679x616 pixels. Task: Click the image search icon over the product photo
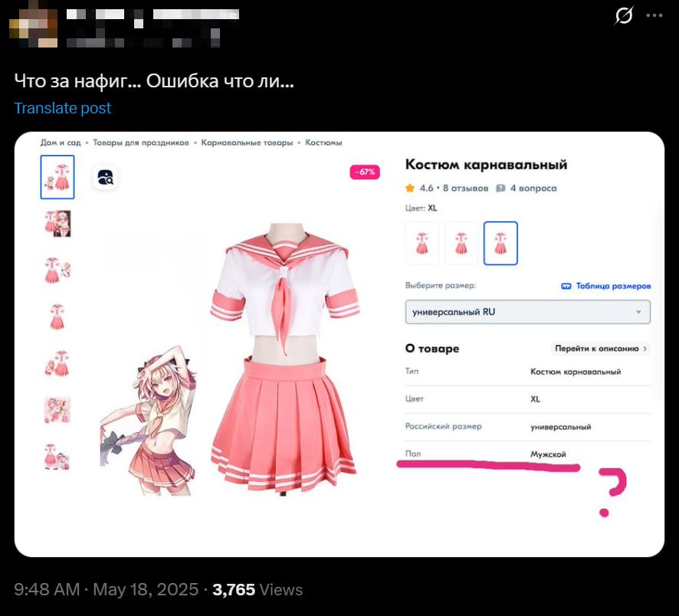[x=105, y=178]
